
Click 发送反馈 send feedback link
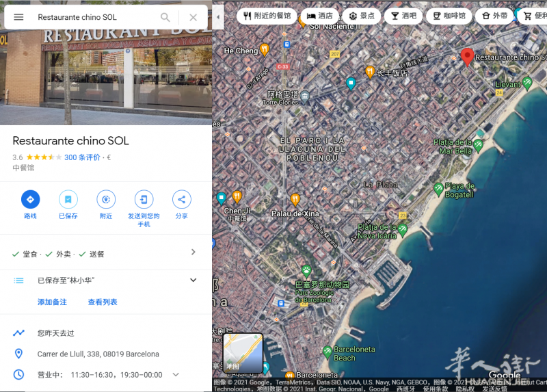(x=494, y=389)
